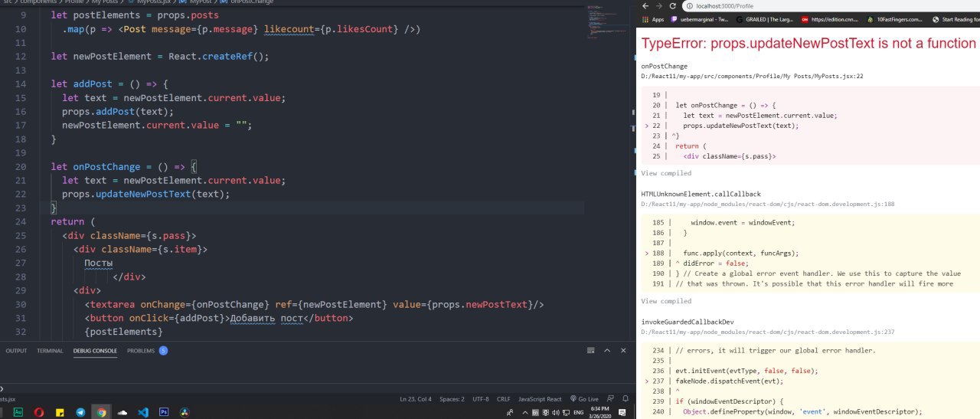Screen dimensions: 980x419
Task: Open Apps bookmarks shortcut
Action: click(652, 19)
